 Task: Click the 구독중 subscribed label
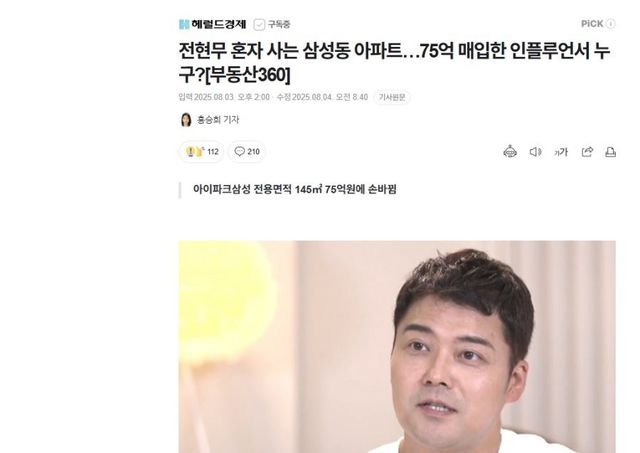click(x=279, y=24)
